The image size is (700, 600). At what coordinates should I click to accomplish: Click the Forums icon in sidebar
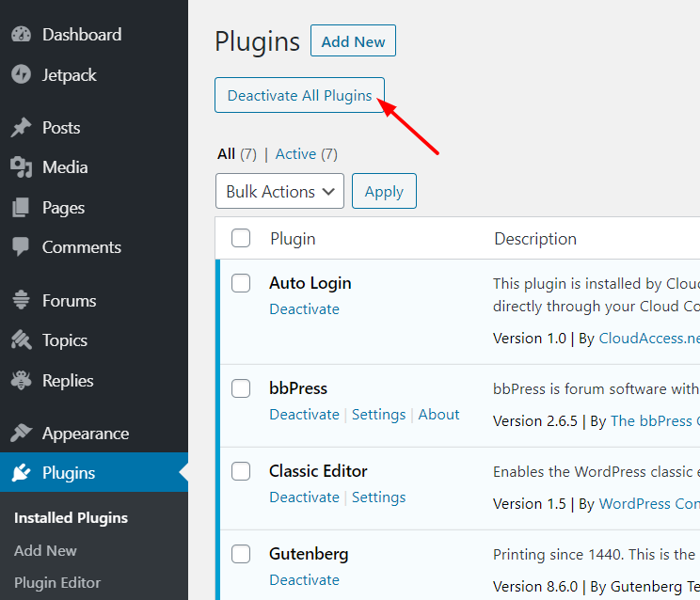click(x=21, y=301)
